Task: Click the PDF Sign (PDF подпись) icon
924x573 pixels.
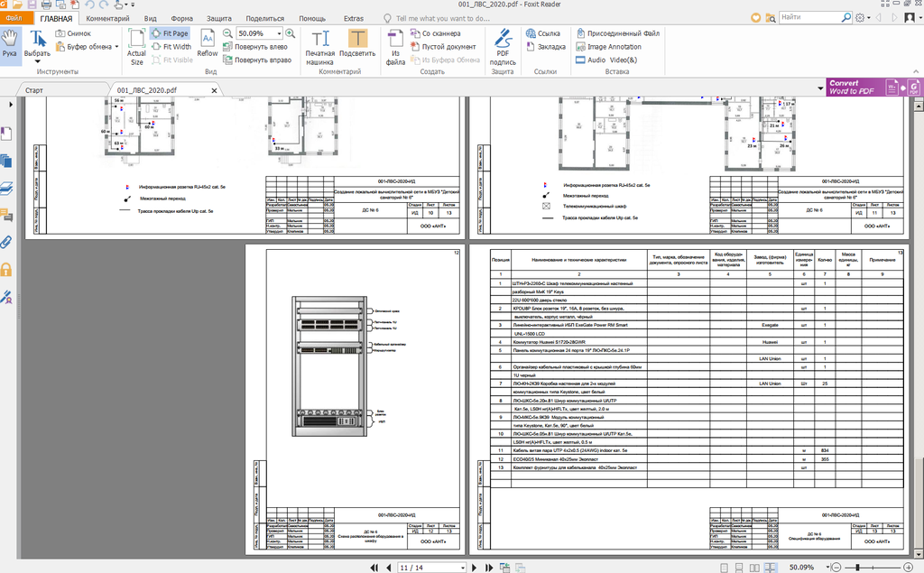Action: [x=503, y=43]
